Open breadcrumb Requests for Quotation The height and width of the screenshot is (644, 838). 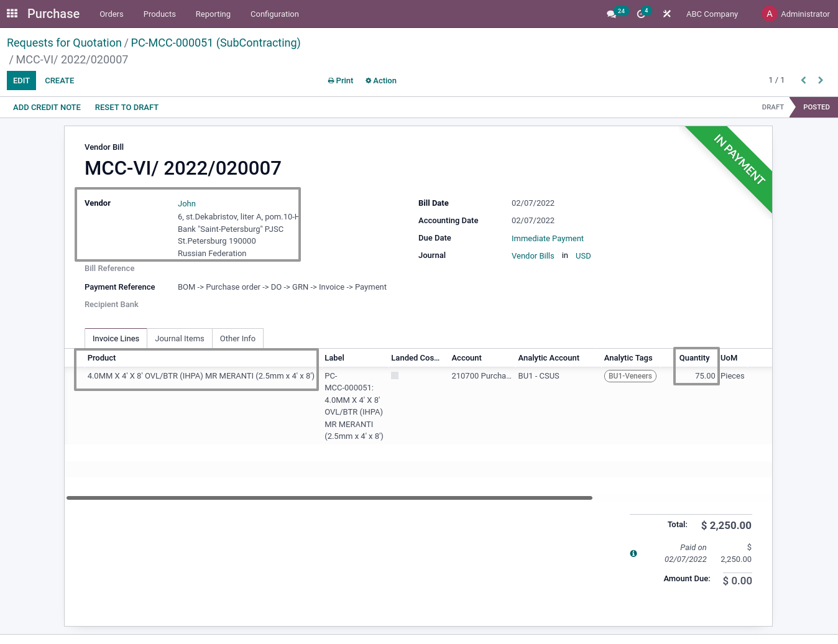pyautogui.click(x=64, y=42)
